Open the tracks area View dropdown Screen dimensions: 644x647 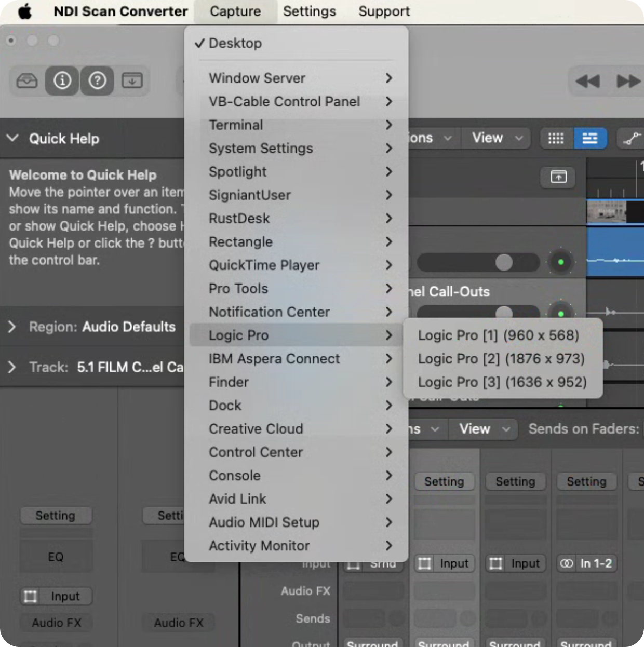[497, 138]
